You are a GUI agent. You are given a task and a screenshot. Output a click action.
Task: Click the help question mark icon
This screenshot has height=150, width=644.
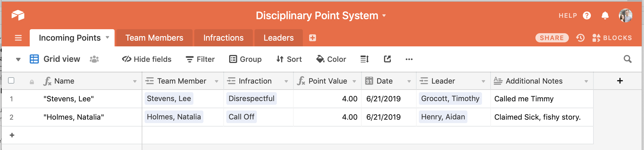[x=587, y=15]
